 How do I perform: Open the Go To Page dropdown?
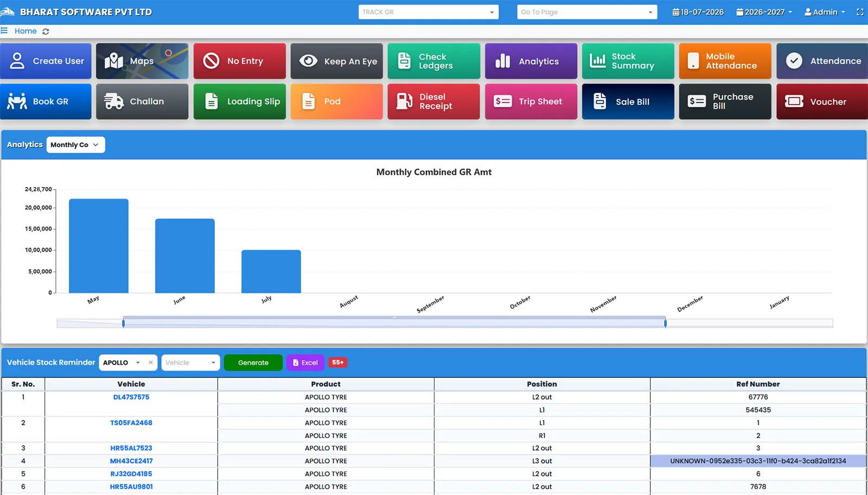[x=587, y=12]
